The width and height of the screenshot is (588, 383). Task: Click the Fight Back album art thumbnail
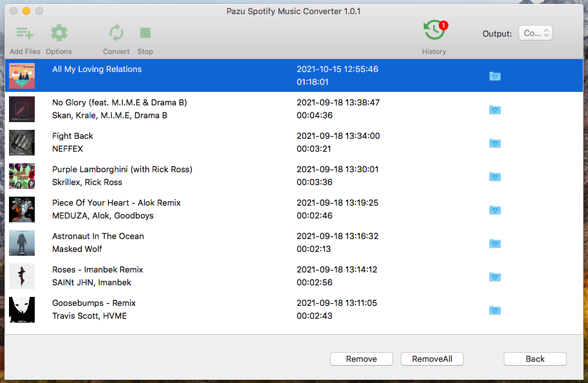[x=22, y=143]
